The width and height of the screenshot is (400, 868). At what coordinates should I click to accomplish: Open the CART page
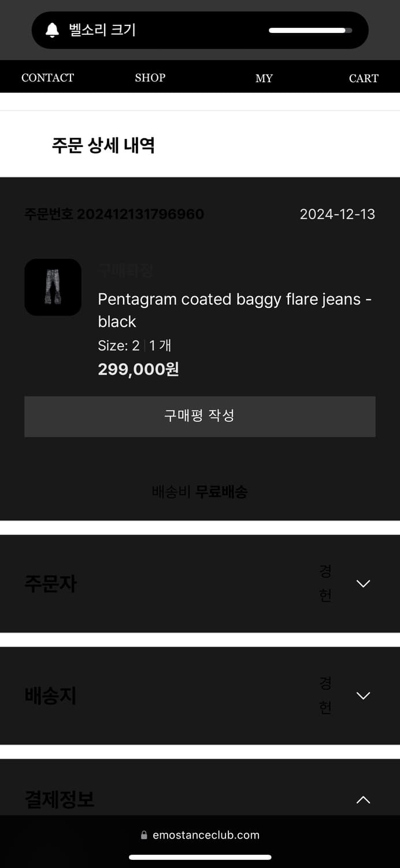coord(364,78)
